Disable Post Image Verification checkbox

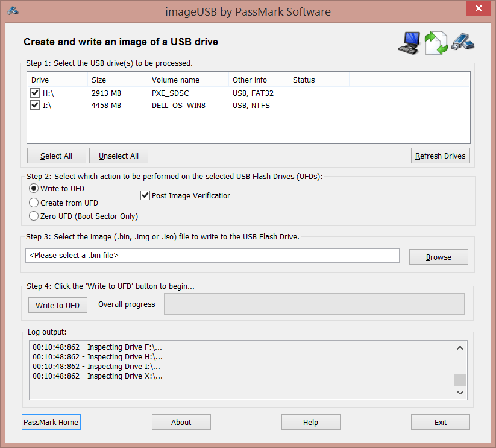click(145, 195)
